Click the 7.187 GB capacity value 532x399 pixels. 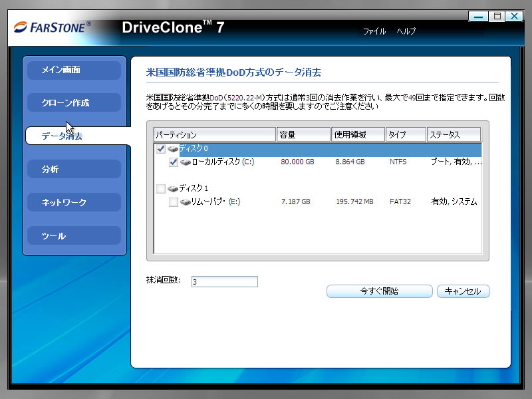coord(295,202)
